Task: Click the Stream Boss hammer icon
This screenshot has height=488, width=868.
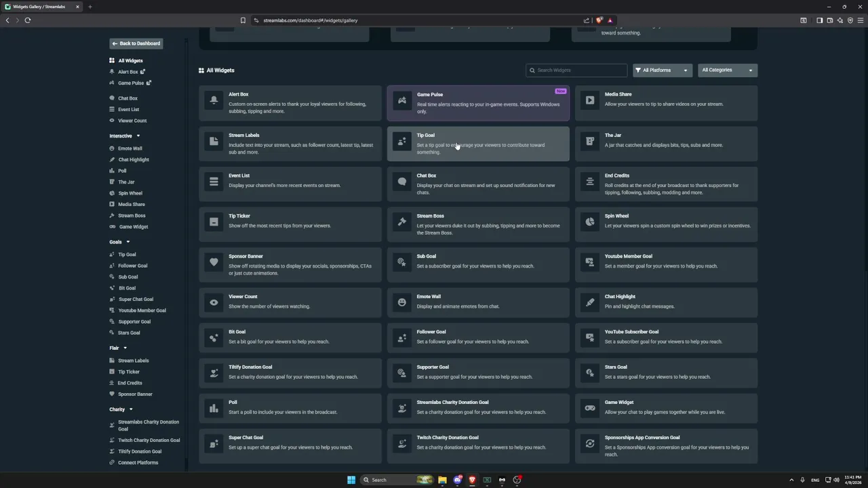Action: coord(402,222)
